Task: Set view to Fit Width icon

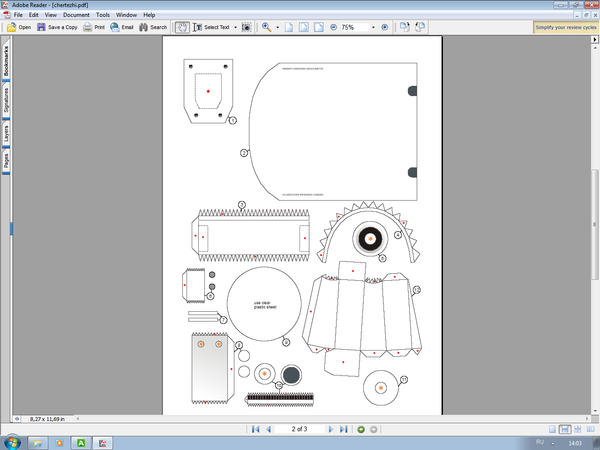Action: pos(319,27)
